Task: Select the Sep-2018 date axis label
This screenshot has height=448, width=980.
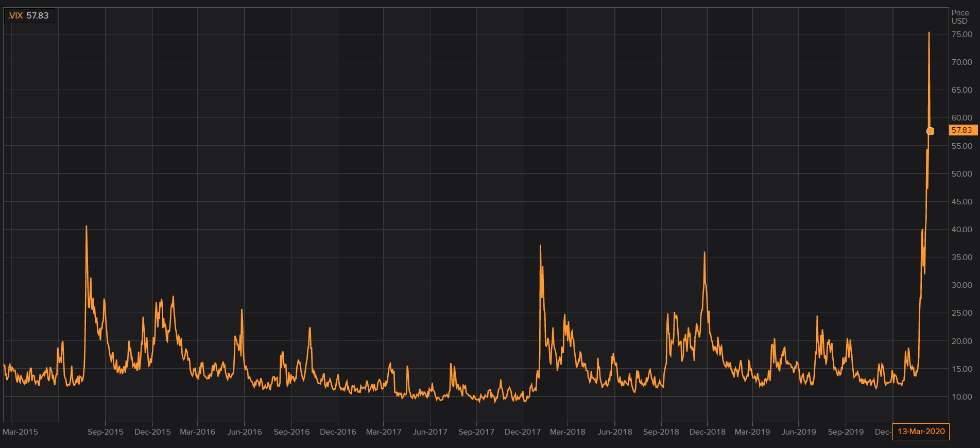Action: point(661,432)
